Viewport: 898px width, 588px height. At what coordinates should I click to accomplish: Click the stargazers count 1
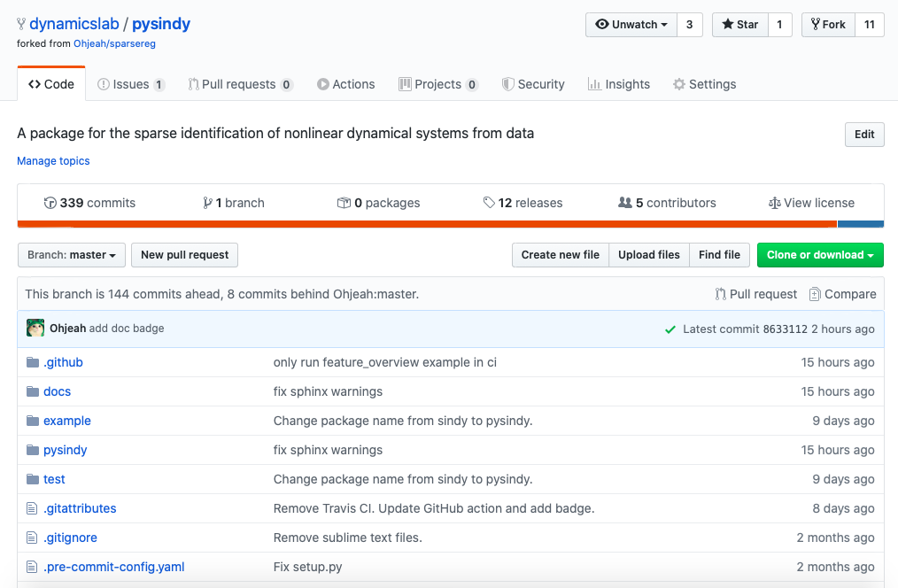[779, 25]
